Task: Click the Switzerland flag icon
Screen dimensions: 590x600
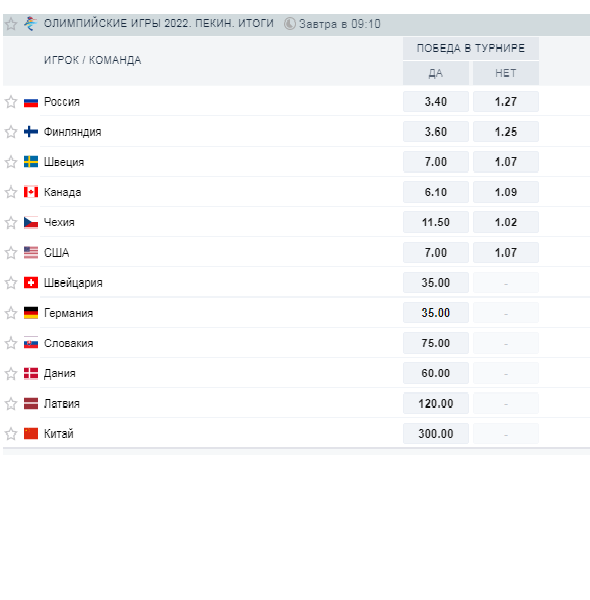Action: coord(31,282)
